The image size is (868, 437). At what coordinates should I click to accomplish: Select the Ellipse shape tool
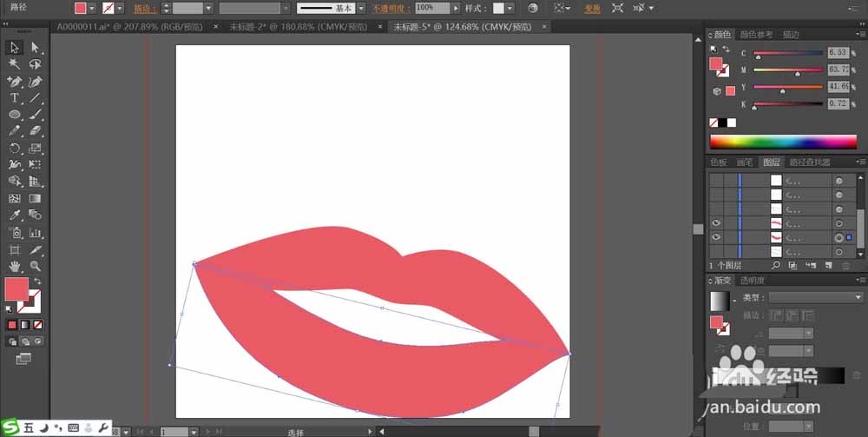point(15,114)
